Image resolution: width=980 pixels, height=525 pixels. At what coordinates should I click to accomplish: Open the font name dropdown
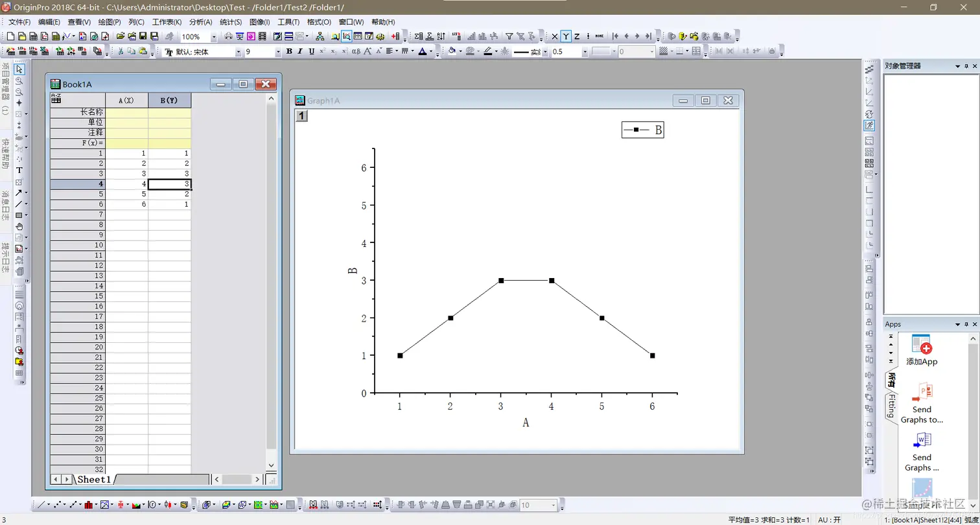coord(238,52)
